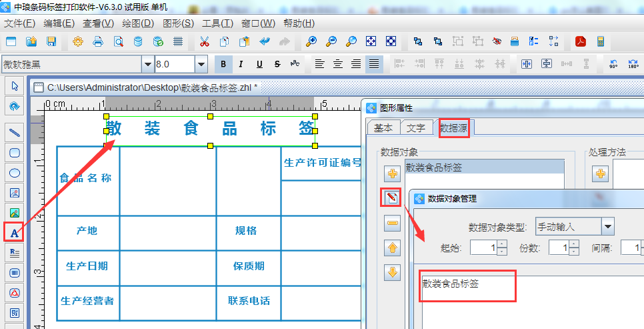Edit data object with pencil button
Image resolution: width=644 pixels, height=329 pixels.
(x=391, y=198)
